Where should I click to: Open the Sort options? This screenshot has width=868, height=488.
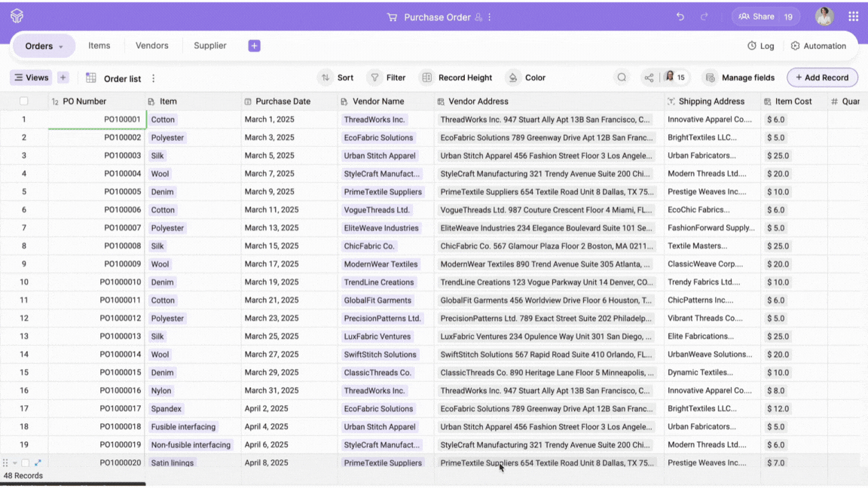tap(336, 78)
